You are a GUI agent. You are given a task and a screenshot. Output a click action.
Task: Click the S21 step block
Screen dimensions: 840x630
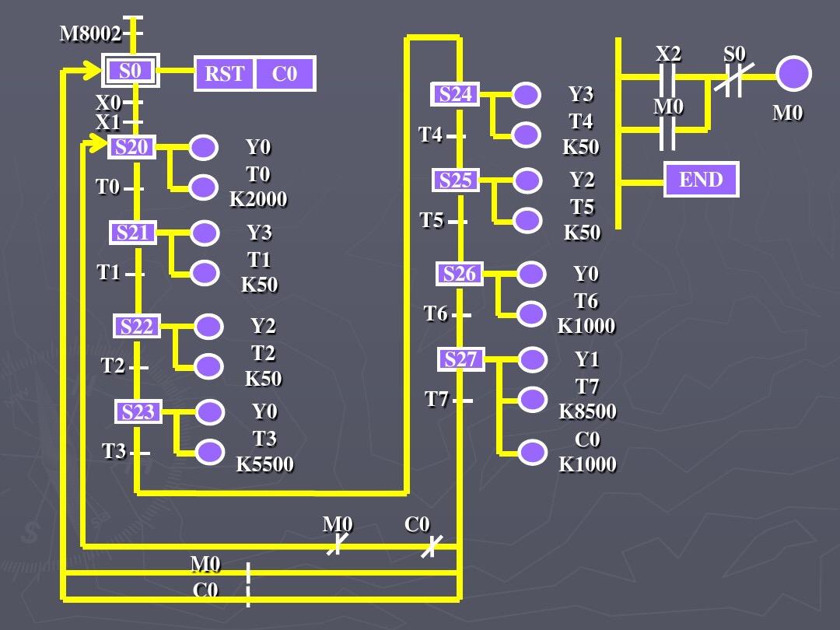point(133,233)
